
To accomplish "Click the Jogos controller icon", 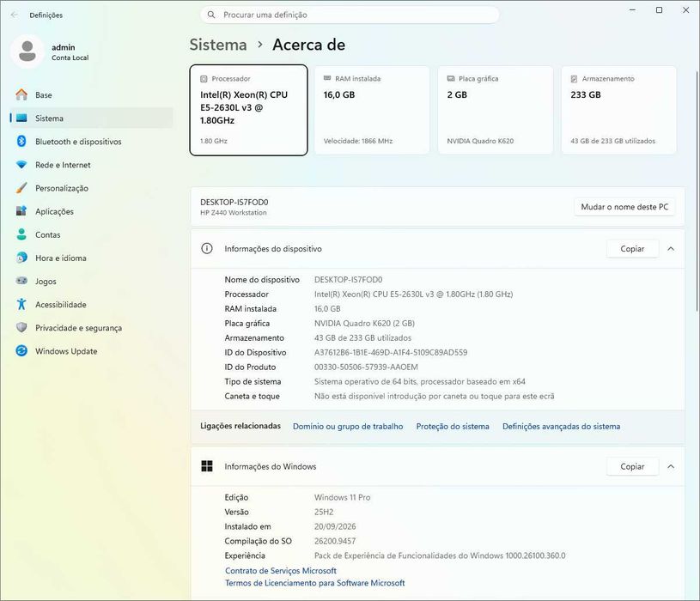I will 21,281.
